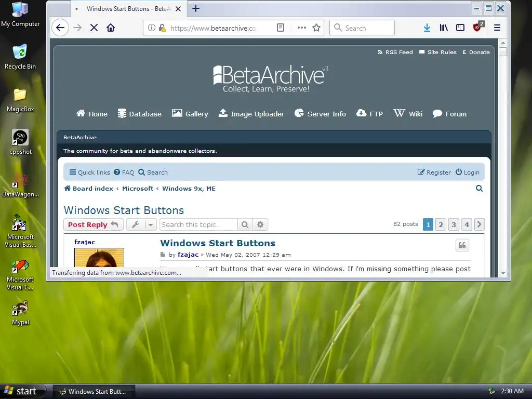Select the Recycle Bin desktop icon

pos(20,57)
